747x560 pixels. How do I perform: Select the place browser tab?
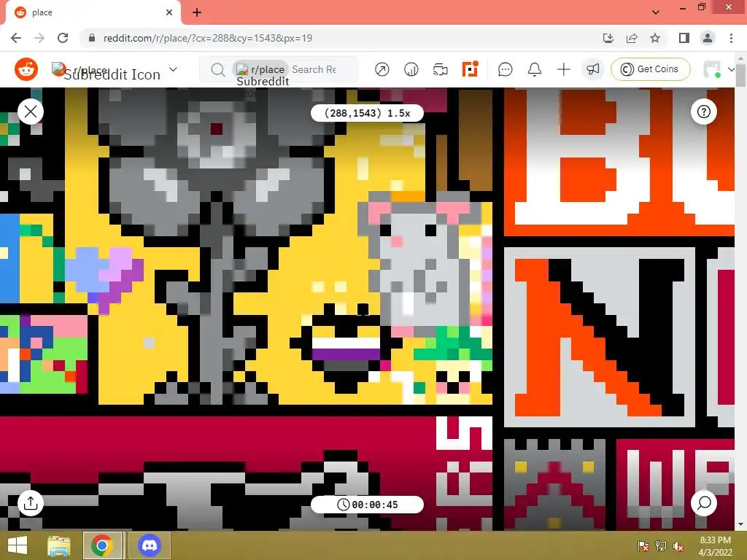coord(93,12)
